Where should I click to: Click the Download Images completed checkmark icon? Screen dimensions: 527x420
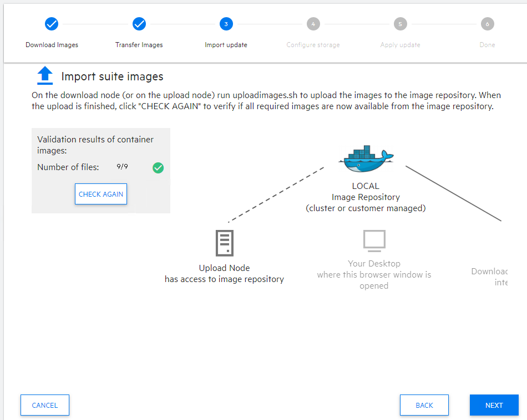(x=52, y=24)
